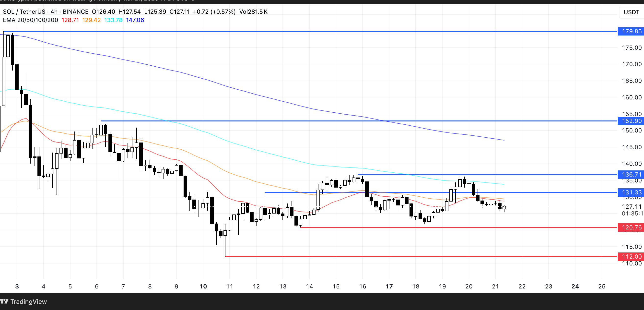Click the O126.40 open value in header
This screenshot has height=310, width=644.
click(x=104, y=12)
